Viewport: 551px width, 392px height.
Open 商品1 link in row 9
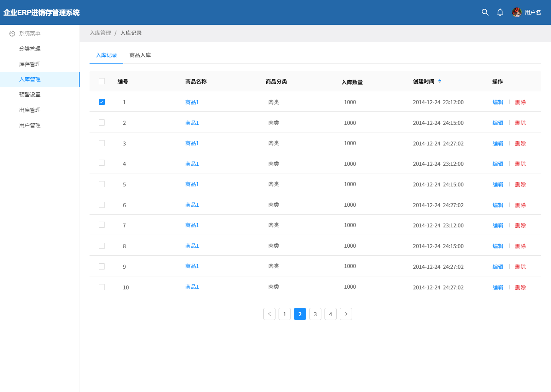pyautogui.click(x=192, y=266)
